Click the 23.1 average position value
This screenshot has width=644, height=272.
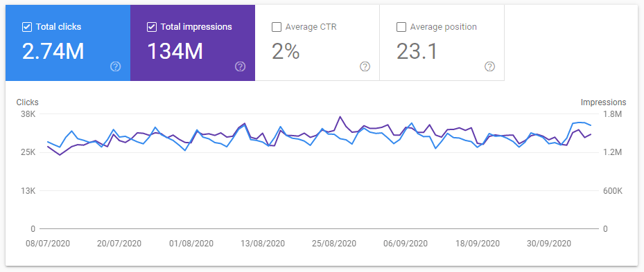coord(417,52)
